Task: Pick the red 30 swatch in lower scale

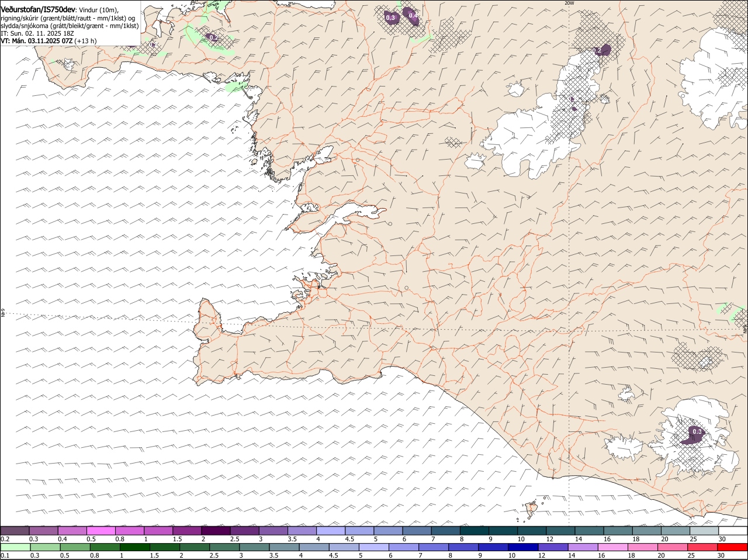Action: click(x=732, y=547)
